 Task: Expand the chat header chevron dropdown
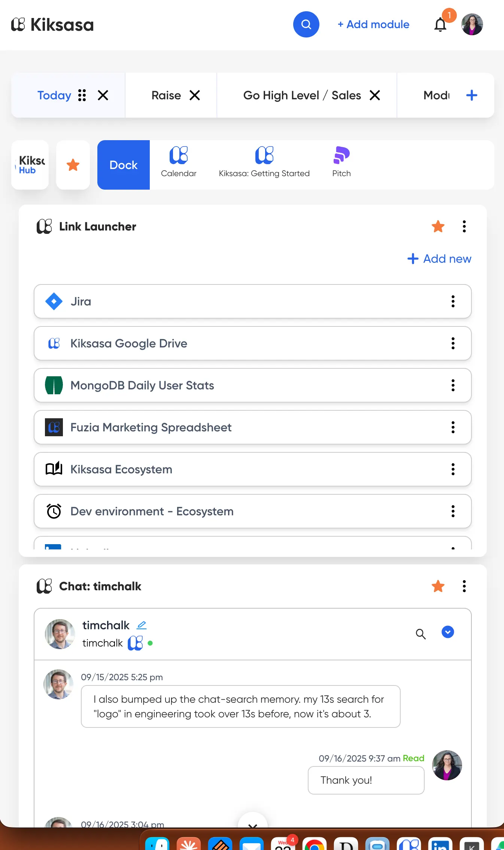448,632
